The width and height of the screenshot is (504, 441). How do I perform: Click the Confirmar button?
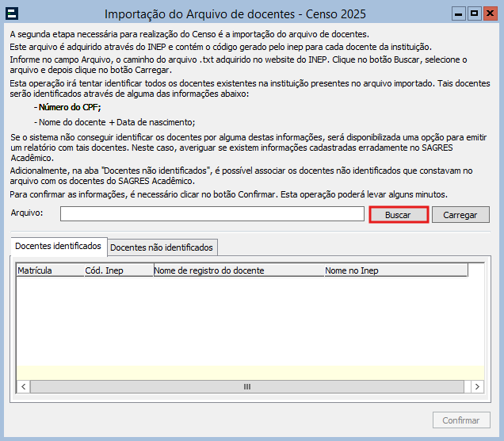tap(461, 420)
